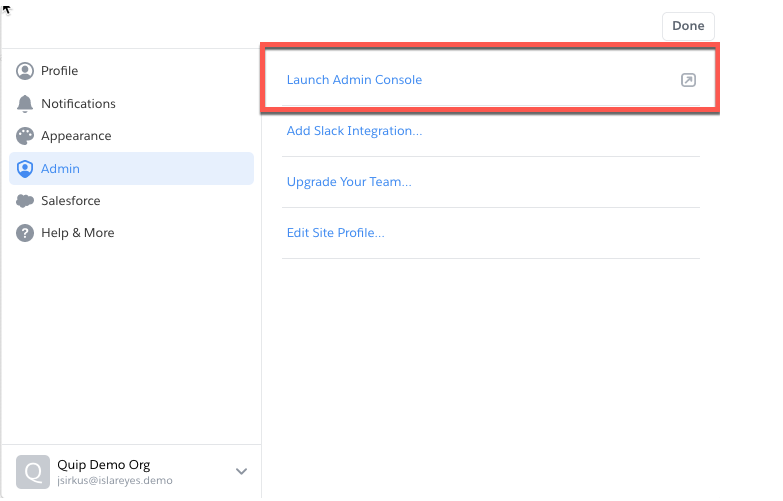783x501 pixels.
Task: Select the Appearance settings section
Action: 76,136
